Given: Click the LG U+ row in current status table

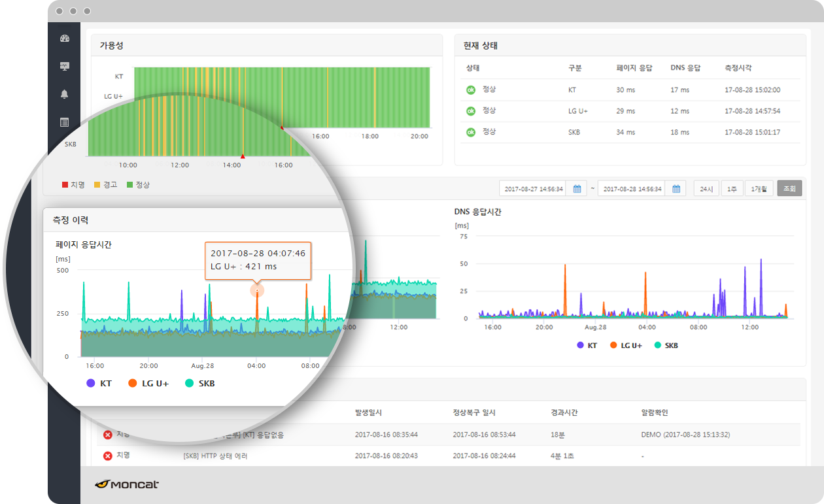Looking at the screenshot, I should click(630, 111).
